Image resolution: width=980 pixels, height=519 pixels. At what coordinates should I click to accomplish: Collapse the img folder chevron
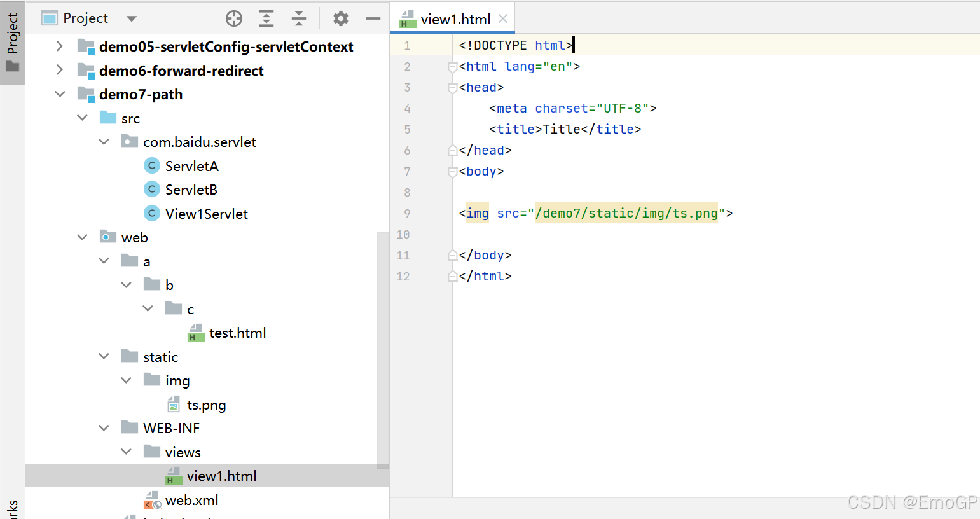[127, 380]
